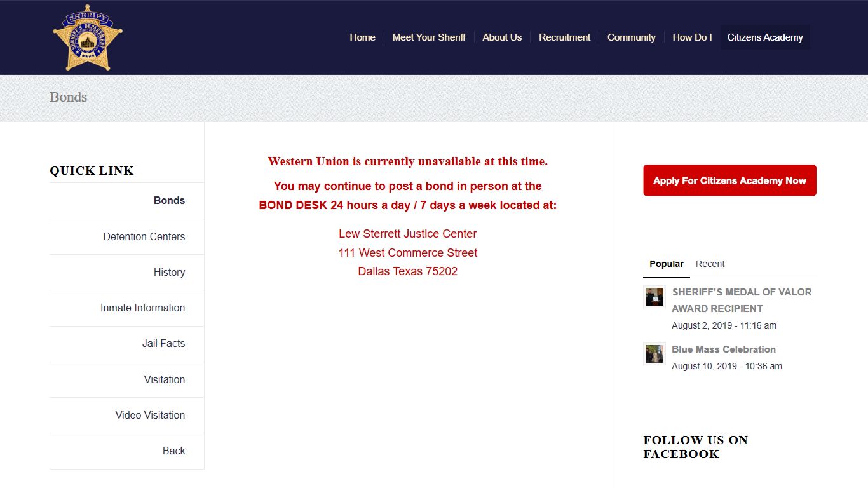Click the BOND DESK 24 hours line
The image size is (868, 488).
click(x=408, y=205)
